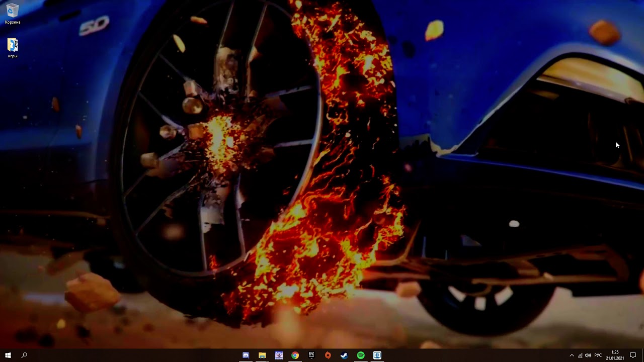Open the Action Center notifications icon
Image resolution: width=644 pixels, height=362 pixels.
point(633,355)
